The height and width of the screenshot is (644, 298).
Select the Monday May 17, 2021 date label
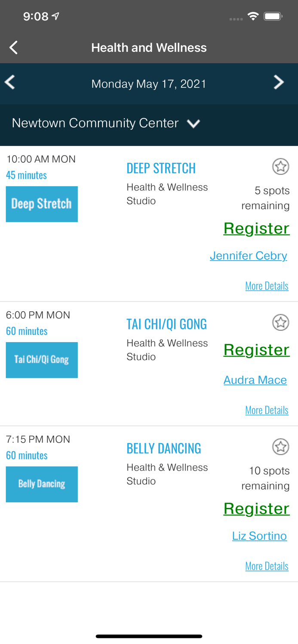149,84
